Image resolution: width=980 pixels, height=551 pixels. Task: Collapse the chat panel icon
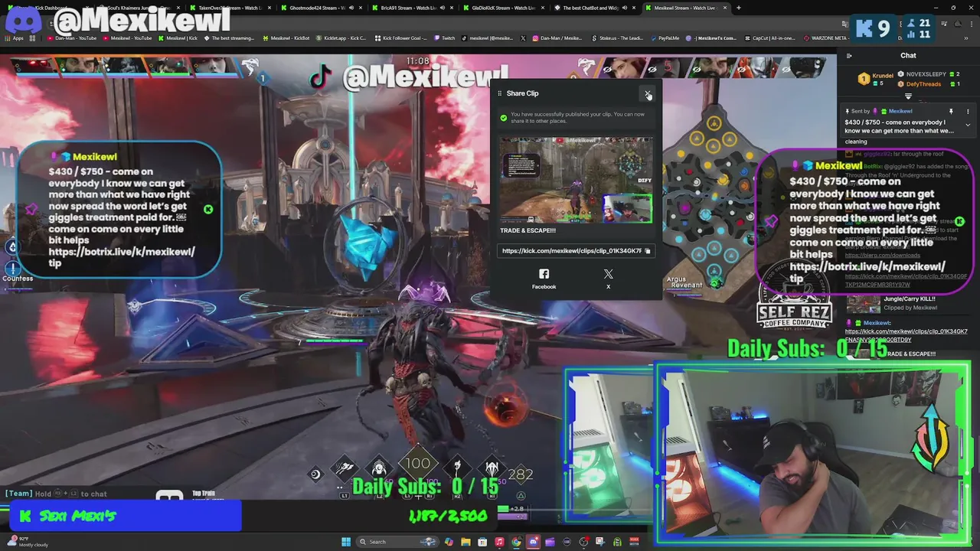tap(849, 55)
